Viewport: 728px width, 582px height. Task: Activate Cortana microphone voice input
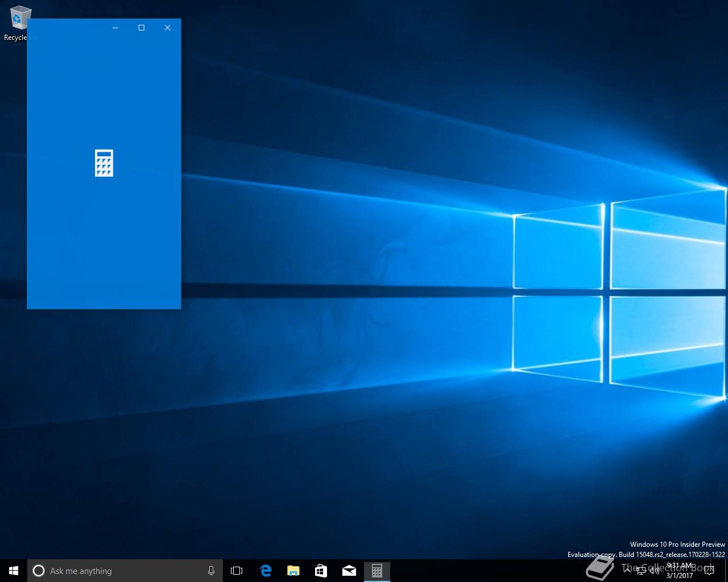click(211, 571)
